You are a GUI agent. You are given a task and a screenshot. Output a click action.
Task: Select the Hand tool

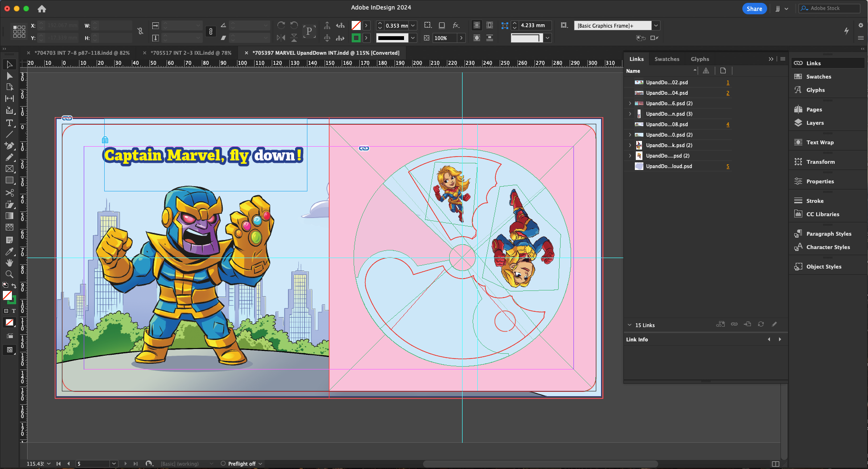coord(10,263)
